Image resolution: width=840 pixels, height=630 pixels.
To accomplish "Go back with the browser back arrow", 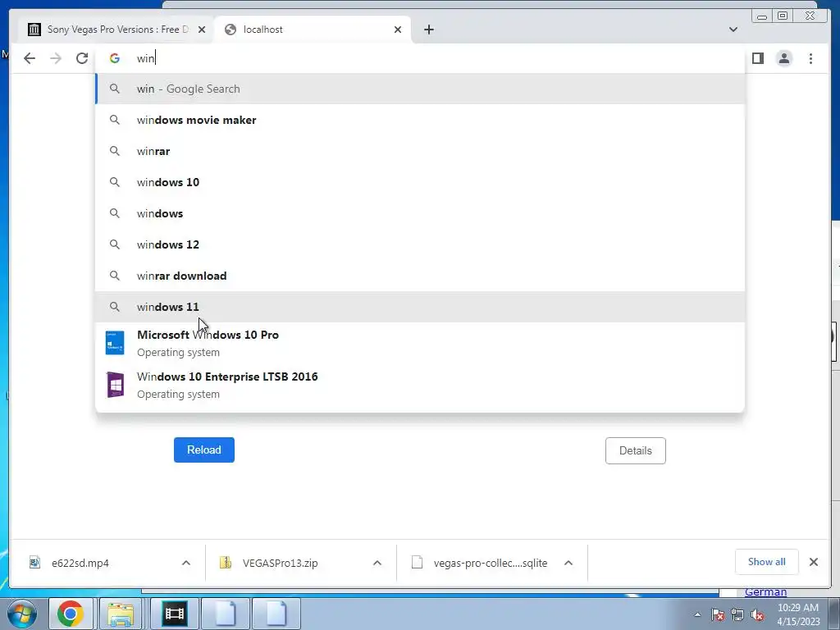I will (30, 58).
